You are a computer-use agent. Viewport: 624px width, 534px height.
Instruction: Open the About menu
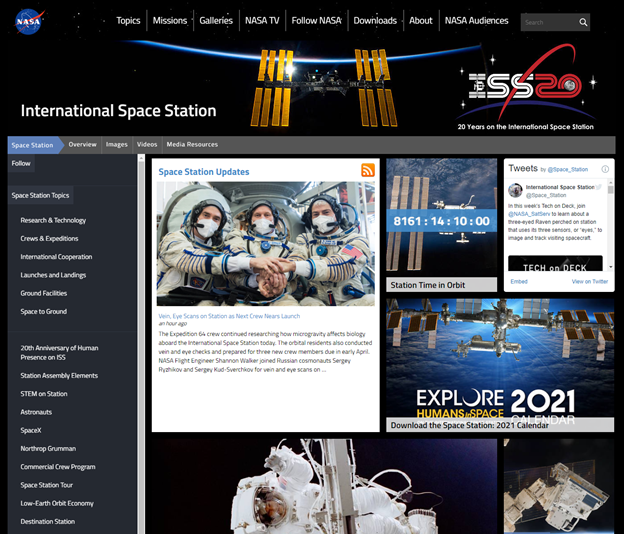pyautogui.click(x=421, y=21)
